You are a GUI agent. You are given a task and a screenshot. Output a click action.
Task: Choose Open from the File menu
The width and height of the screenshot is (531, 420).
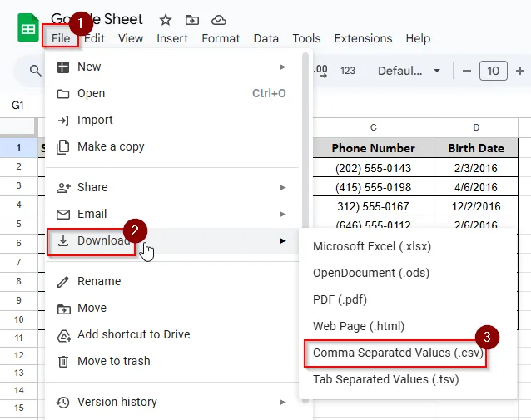(171, 93)
